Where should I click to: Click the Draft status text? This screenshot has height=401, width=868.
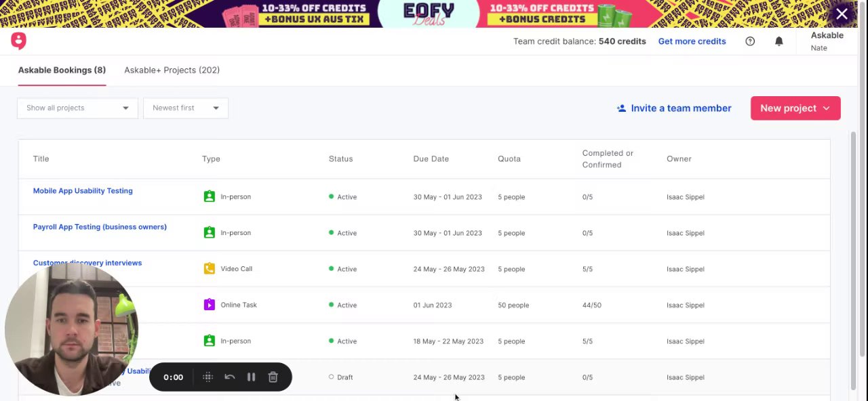click(344, 377)
